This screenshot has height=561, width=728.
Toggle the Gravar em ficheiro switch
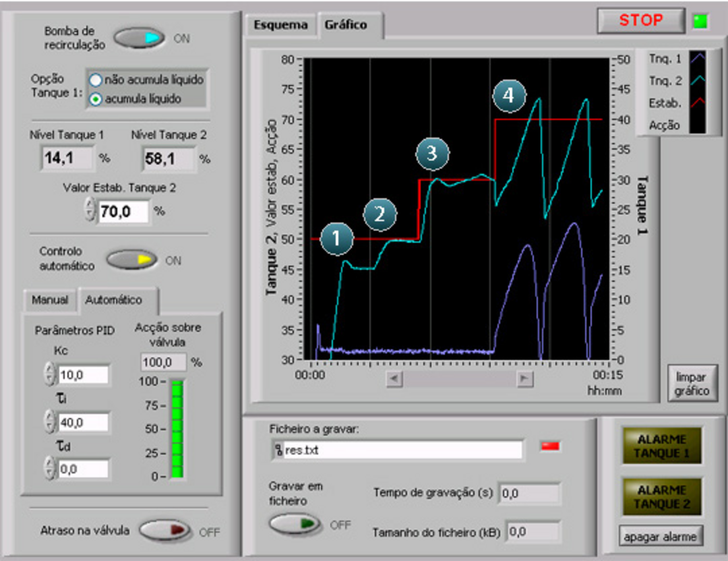coord(296,524)
